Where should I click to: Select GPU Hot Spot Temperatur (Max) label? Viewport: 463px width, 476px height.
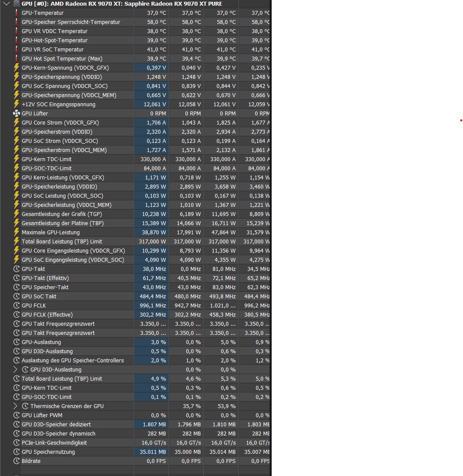pos(62,59)
